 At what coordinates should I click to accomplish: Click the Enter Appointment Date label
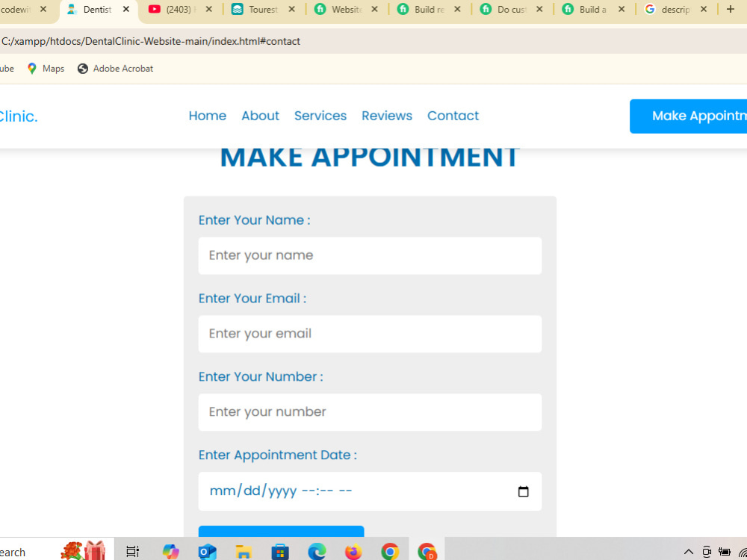(x=278, y=455)
